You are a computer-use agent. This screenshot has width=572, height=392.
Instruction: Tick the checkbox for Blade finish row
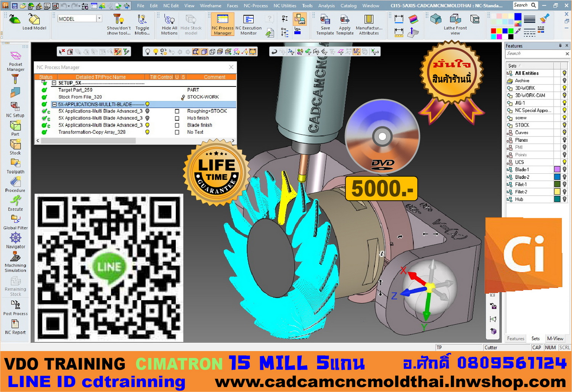pyautogui.click(x=177, y=125)
